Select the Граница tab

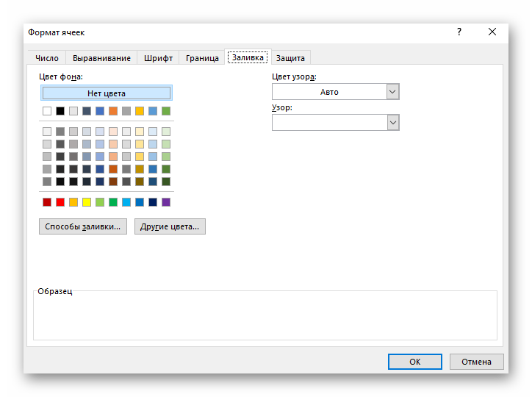tap(202, 58)
